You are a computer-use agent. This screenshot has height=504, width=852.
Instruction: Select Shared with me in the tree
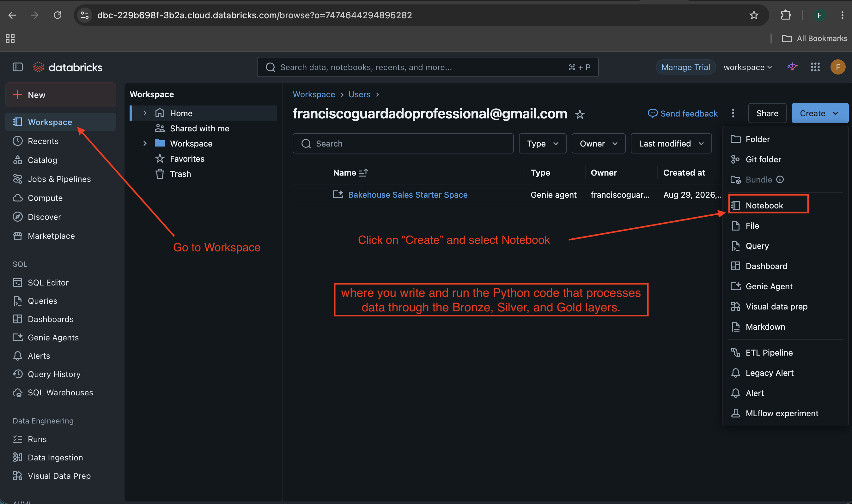point(203,129)
